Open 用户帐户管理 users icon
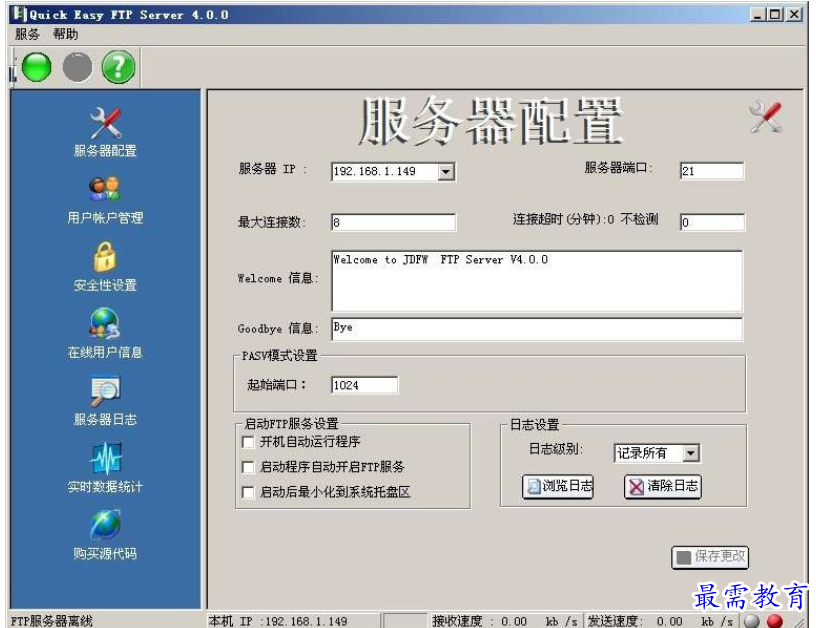 105,190
